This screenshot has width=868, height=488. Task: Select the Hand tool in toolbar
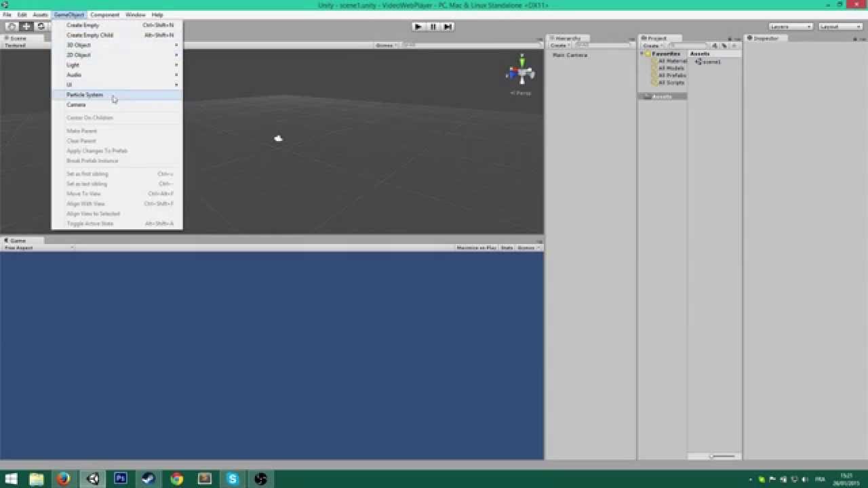pos(12,26)
